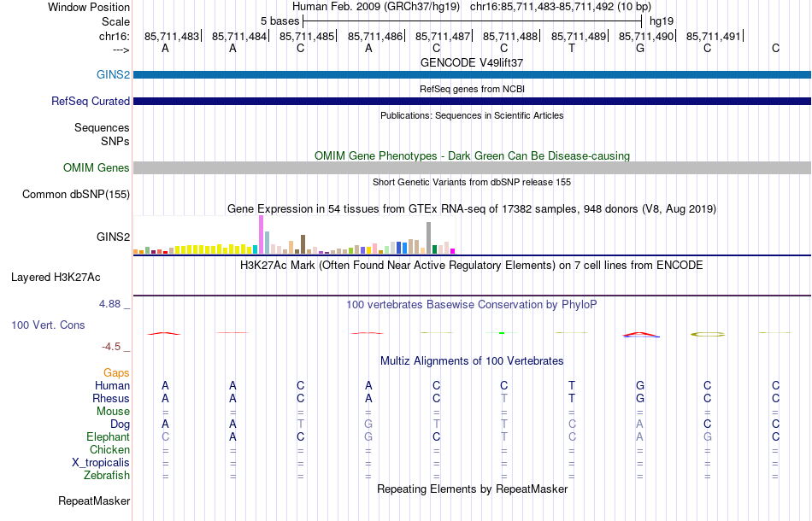Click the 5 bases scale bar

coord(473,21)
